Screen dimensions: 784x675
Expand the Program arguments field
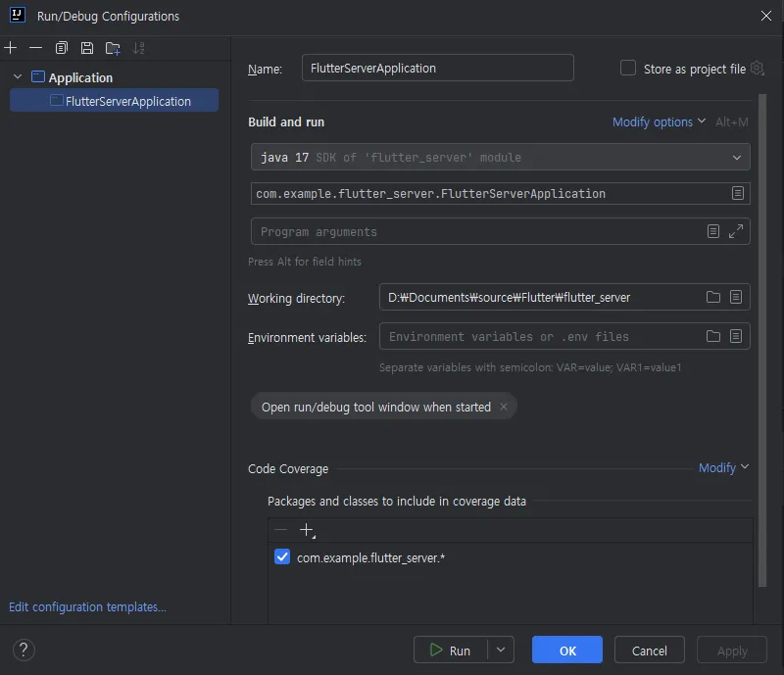(736, 231)
